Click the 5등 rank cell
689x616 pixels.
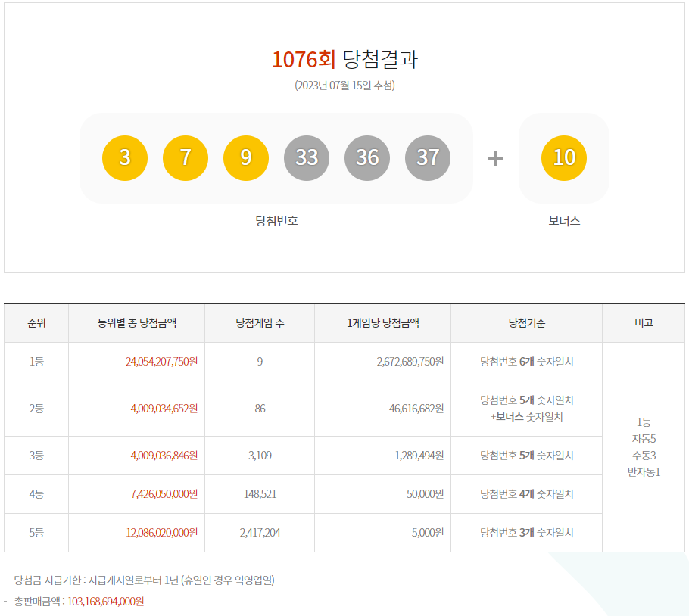pyautogui.click(x=36, y=533)
